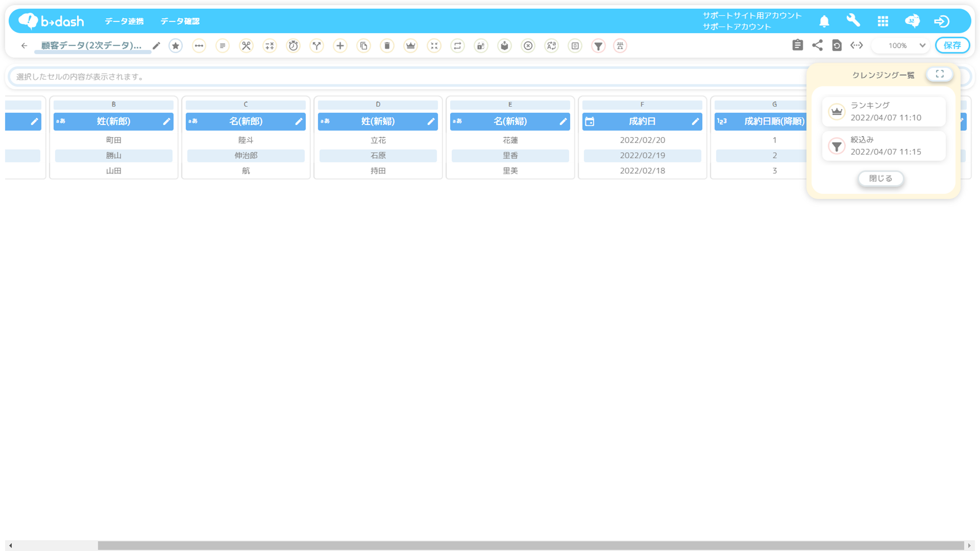Image resolution: width=980 pixels, height=551 pixels.
Task: Click the crown ranking toolbar icon
Action: [411, 46]
